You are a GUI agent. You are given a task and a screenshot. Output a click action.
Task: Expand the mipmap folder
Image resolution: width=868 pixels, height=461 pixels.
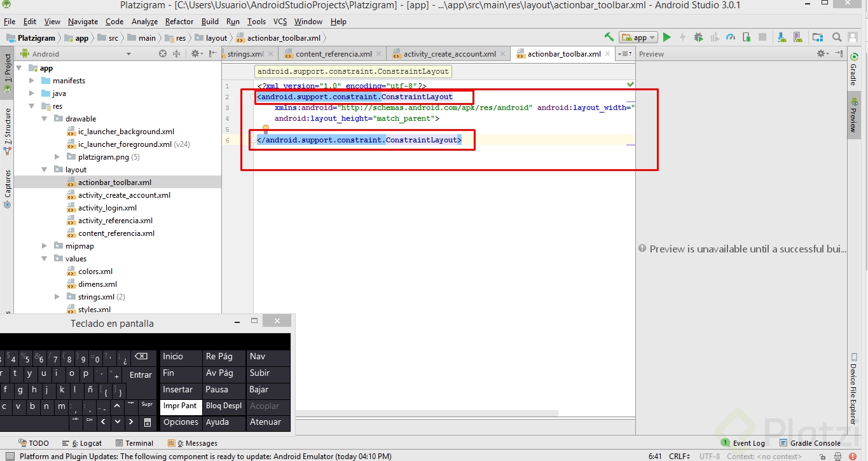[x=45, y=246]
